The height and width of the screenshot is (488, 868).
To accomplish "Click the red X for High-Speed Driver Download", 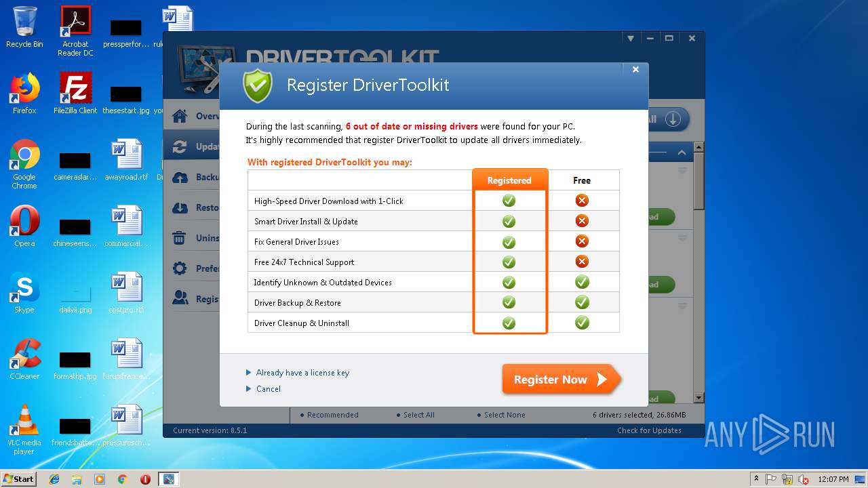I will click(x=582, y=201).
